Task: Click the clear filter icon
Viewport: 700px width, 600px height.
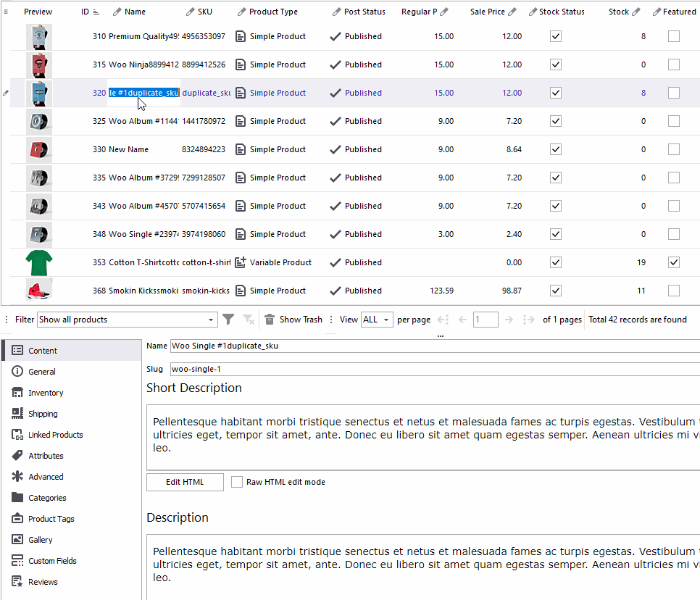Action: pos(249,320)
